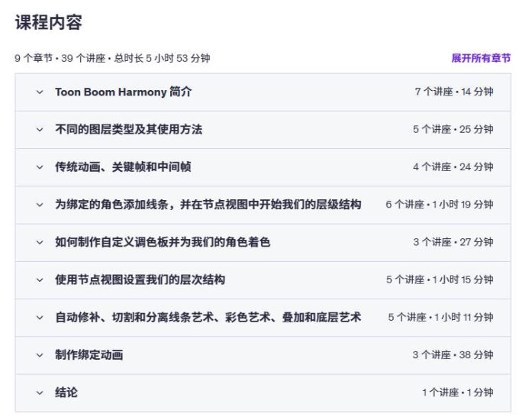This screenshot has width=522, height=420.
Task: Expand chevron beside 不同的图层类型及其使用方法
Action: (40, 130)
